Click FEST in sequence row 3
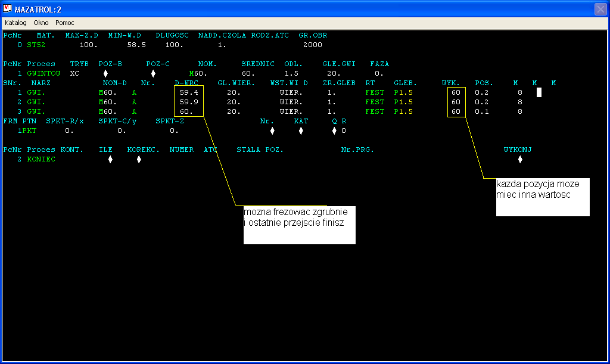This screenshot has height=364, width=610. pos(375,111)
